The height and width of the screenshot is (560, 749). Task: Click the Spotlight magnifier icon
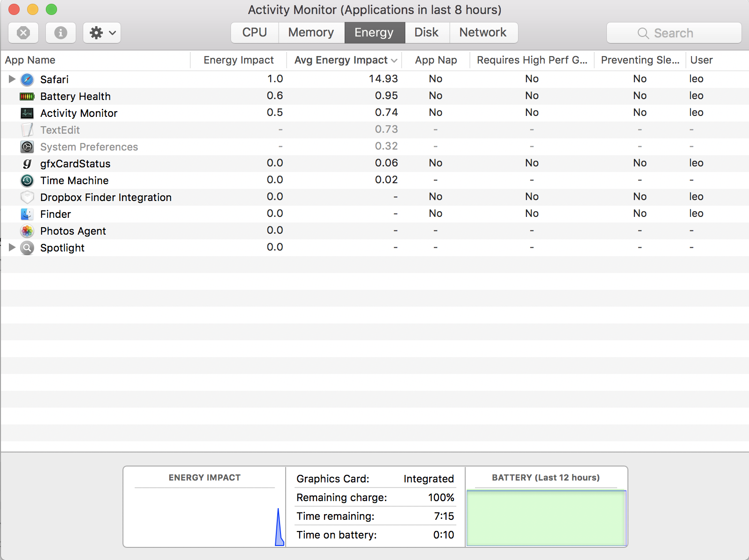27,248
